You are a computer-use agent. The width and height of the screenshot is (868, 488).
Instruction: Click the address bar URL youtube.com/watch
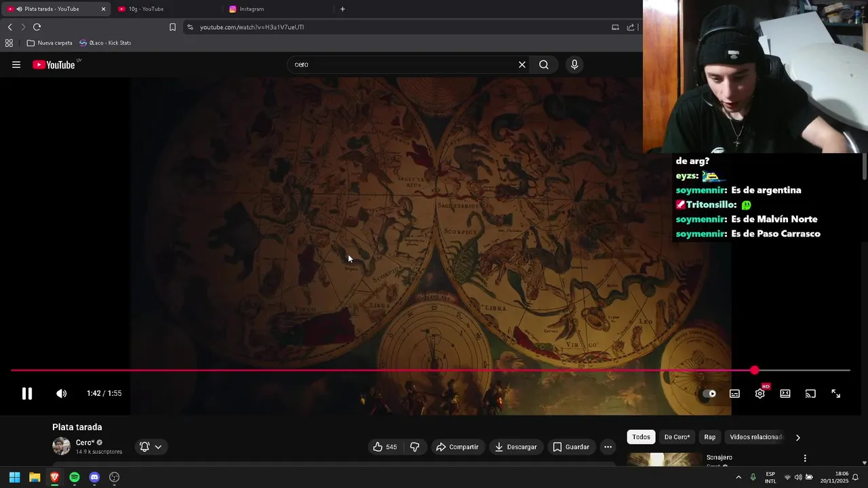pyautogui.click(x=252, y=27)
